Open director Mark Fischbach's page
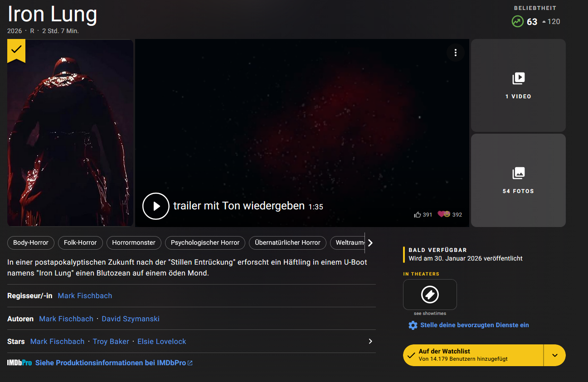The width and height of the screenshot is (588, 382). tap(85, 296)
